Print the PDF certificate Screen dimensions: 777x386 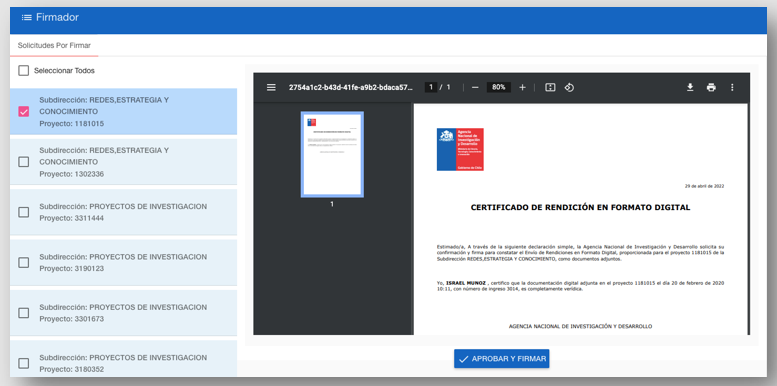coord(711,87)
